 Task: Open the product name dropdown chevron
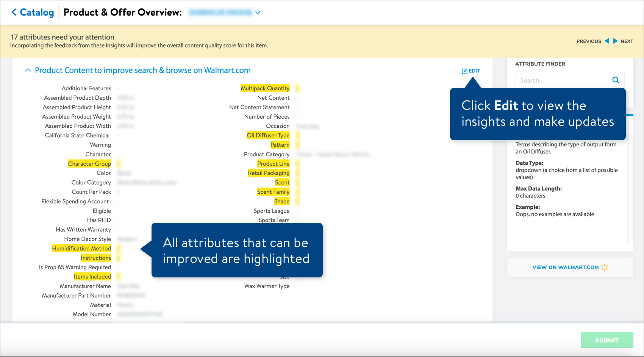(258, 13)
